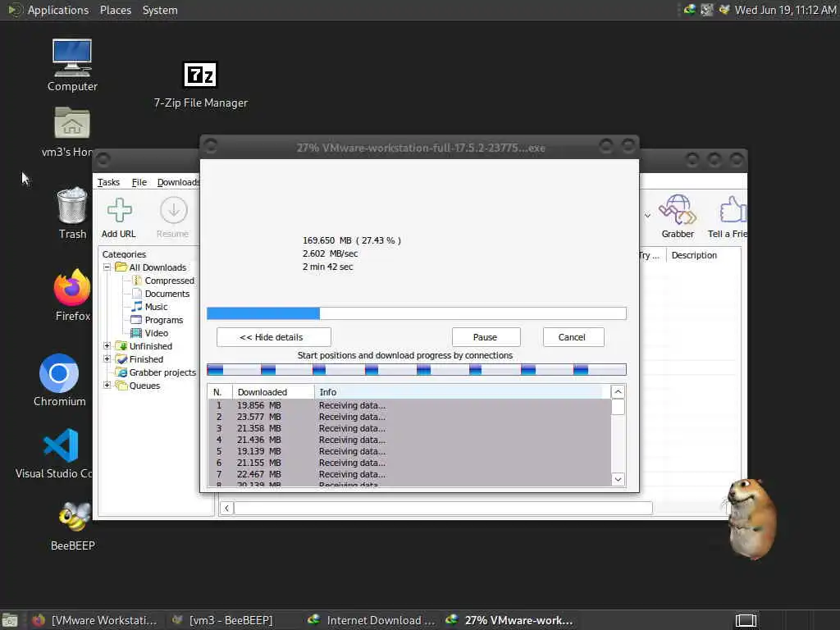Click the show desktop icon in taskbar
The width and height of the screenshot is (840, 630).
(10, 620)
